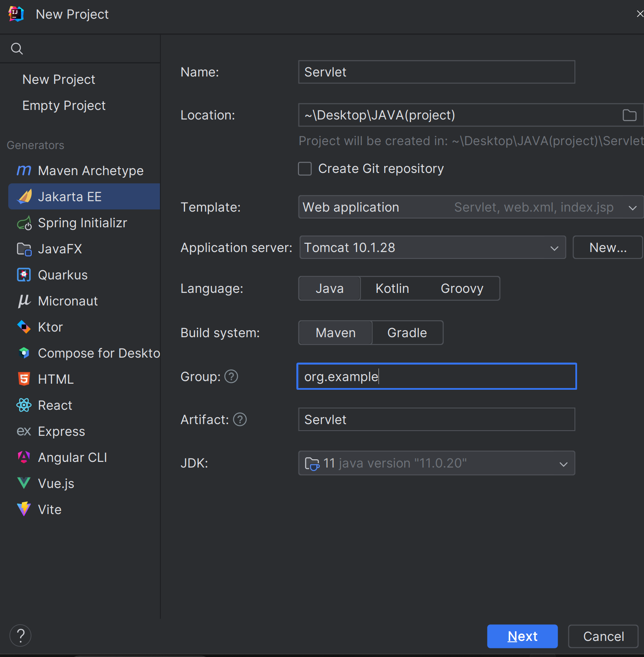Select Quarkus generator label
Screen dimensions: 644x657
click(63, 275)
